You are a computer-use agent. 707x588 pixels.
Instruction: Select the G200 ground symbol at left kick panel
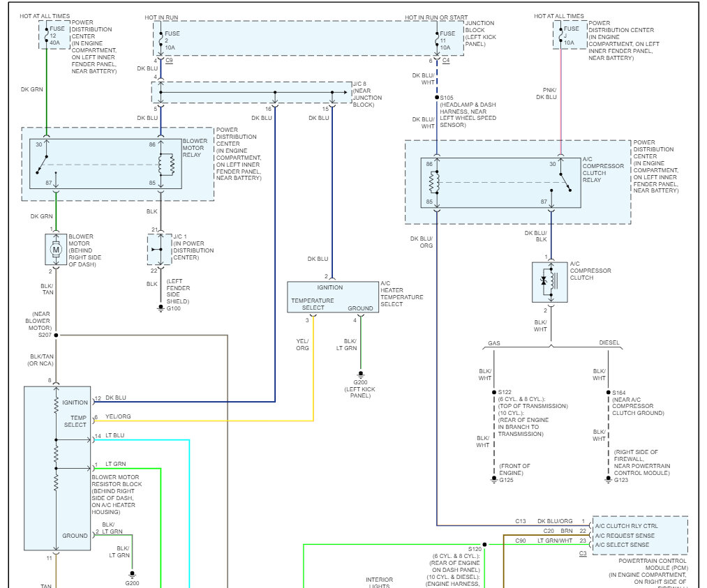(x=360, y=375)
